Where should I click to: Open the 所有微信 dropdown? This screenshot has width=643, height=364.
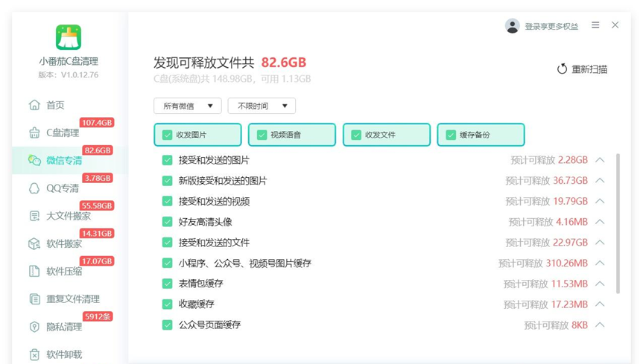[x=188, y=106]
